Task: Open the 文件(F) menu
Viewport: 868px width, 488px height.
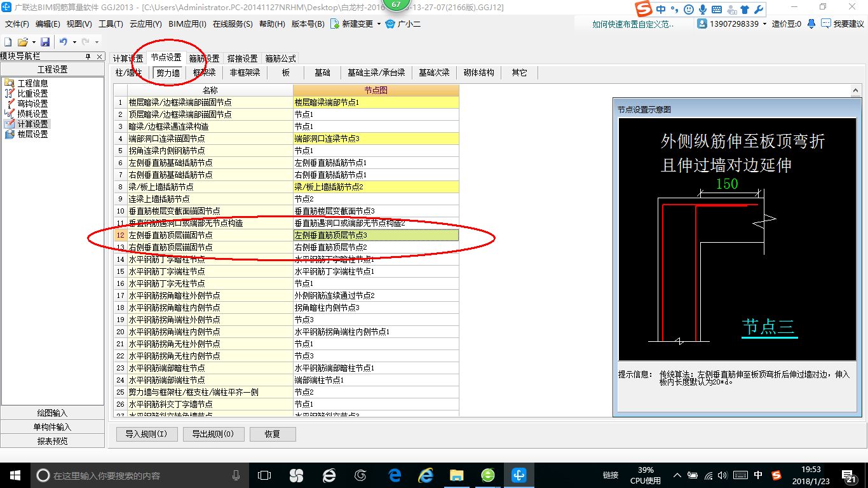Action: click(x=17, y=24)
